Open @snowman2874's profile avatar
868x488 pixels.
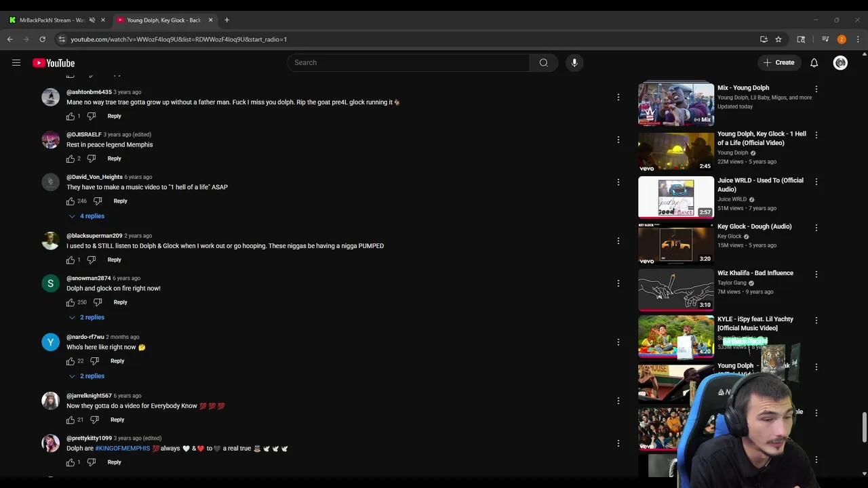tap(50, 283)
